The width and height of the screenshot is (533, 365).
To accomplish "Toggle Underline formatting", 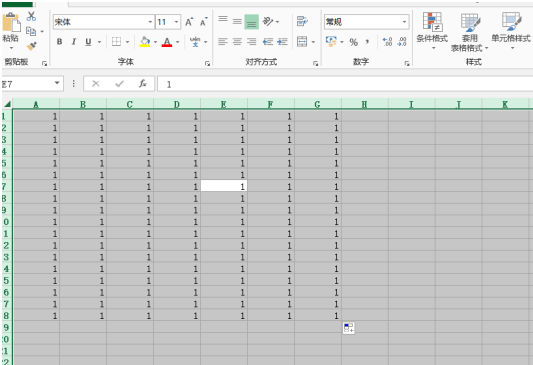I will click(x=88, y=42).
